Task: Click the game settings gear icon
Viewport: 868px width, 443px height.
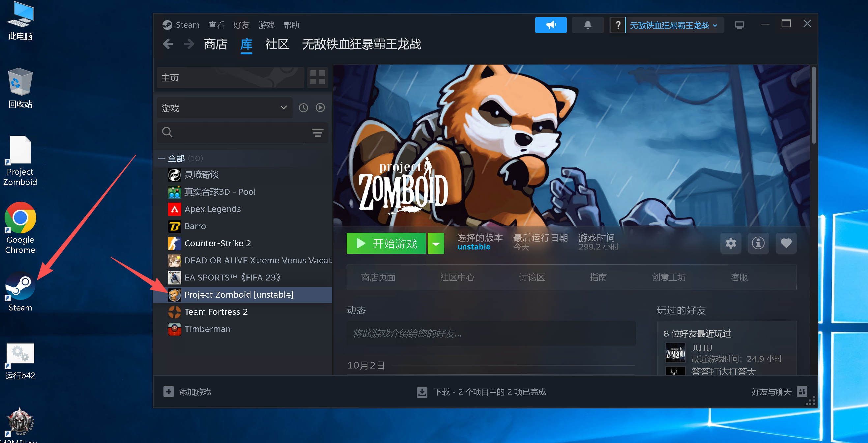Action: pyautogui.click(x=731, y=243)
